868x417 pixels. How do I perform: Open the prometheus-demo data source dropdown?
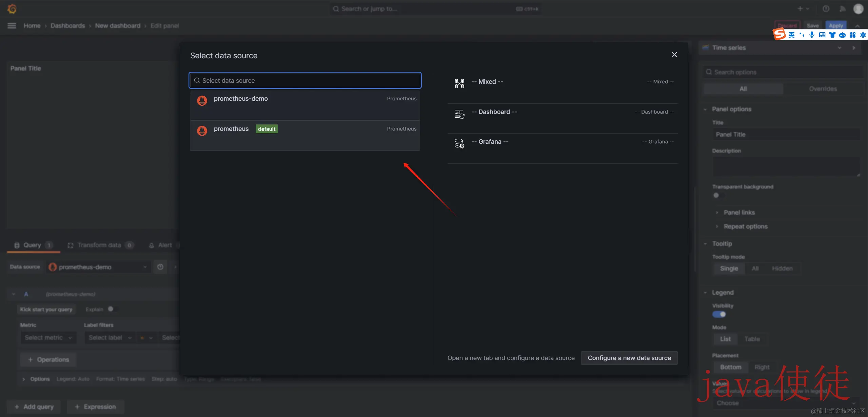pyautogui.click(x=98, y=267)
